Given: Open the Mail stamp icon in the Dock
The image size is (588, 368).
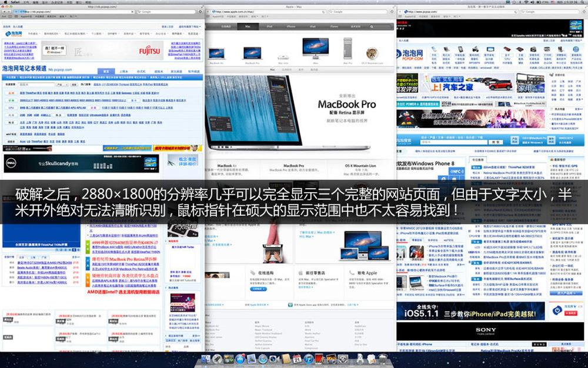Looking at the screenshot, I should click(x=251, y=359).
